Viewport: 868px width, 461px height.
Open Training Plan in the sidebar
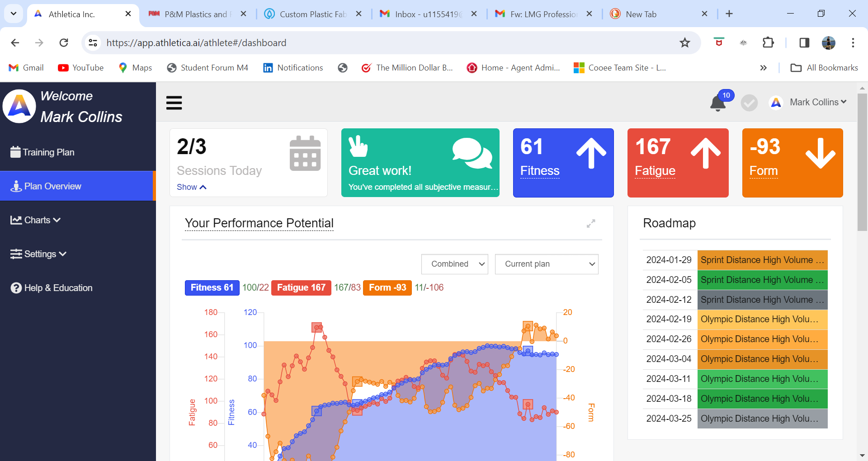coord(42,152)
